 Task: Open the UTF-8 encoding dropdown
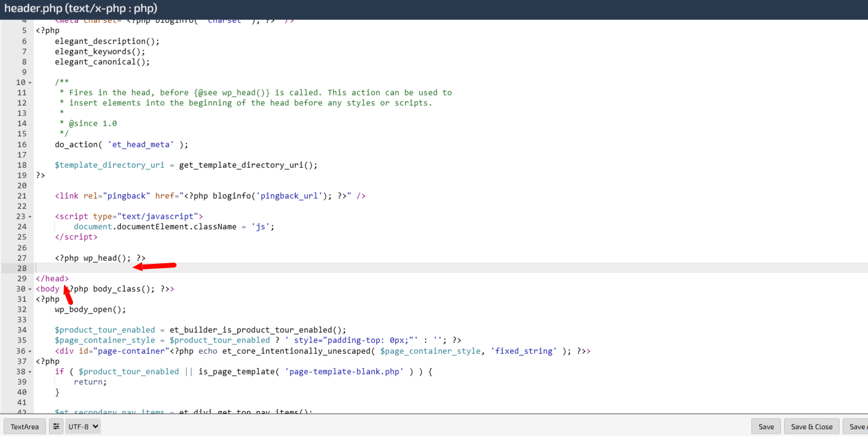coord(83,426)
